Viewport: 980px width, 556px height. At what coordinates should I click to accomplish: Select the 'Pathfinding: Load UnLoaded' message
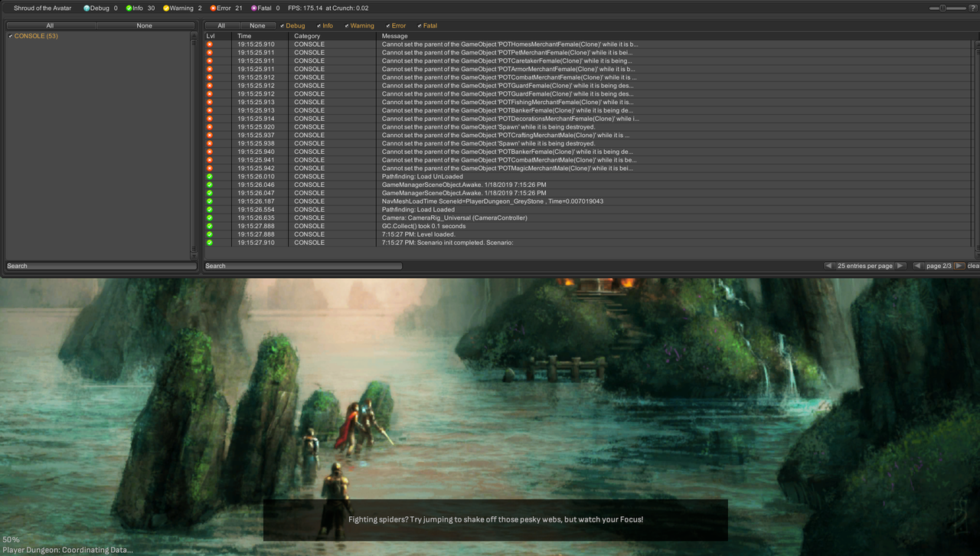click(423, 177)
